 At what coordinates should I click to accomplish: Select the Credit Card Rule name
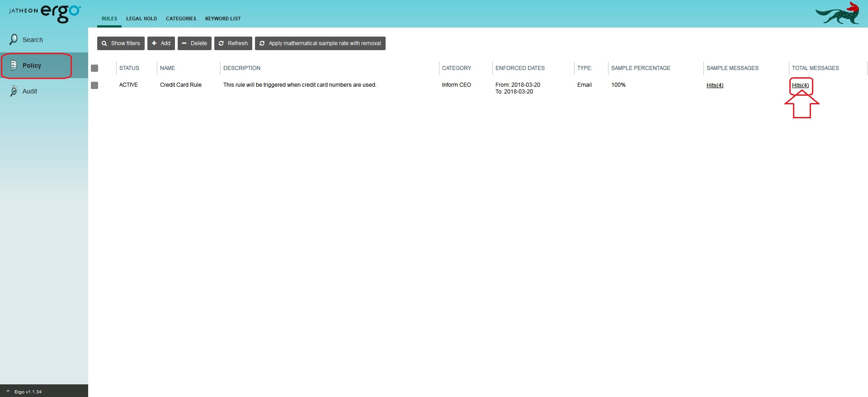181,85
